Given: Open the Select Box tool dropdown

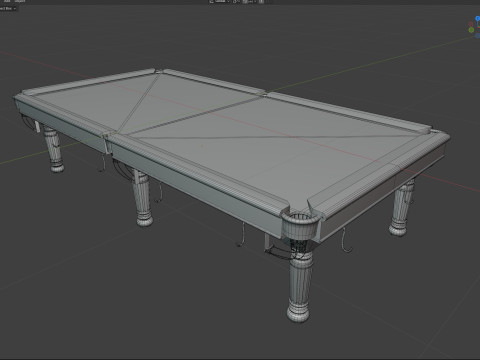Looking at the screenshot, I should [x=8, y=8].
